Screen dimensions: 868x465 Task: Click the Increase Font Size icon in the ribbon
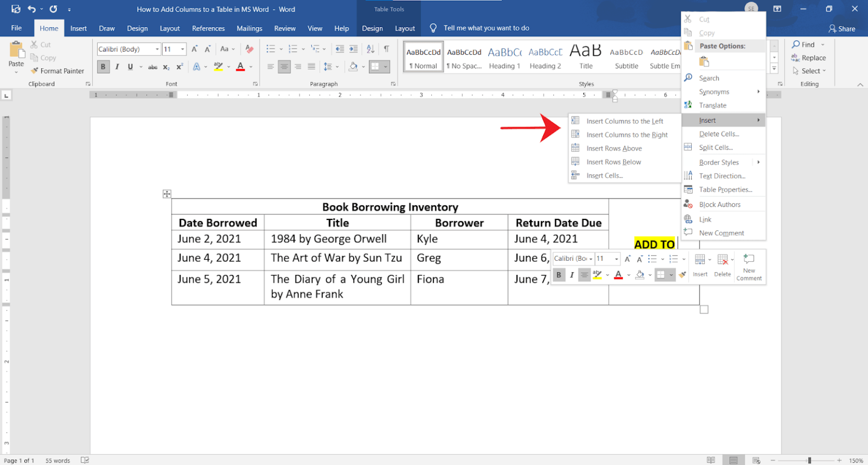[194, 49]
